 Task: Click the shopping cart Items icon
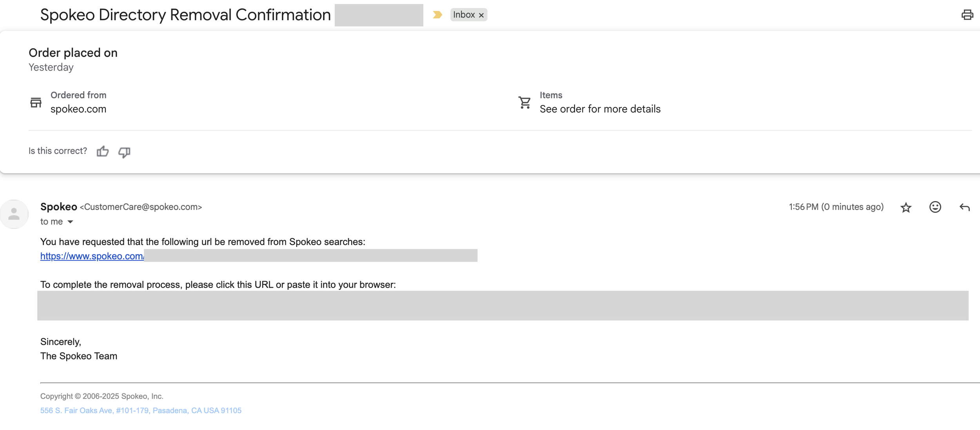coord(524,103)
